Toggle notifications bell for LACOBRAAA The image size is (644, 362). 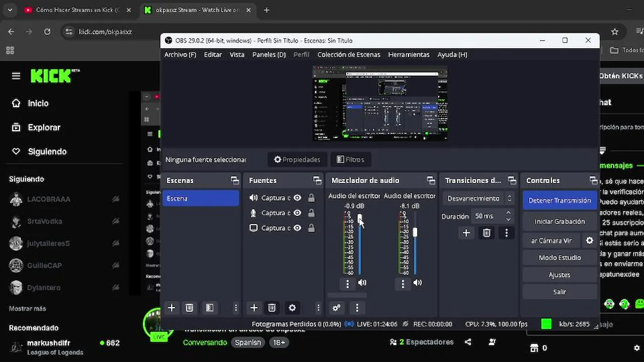point(116,199)
